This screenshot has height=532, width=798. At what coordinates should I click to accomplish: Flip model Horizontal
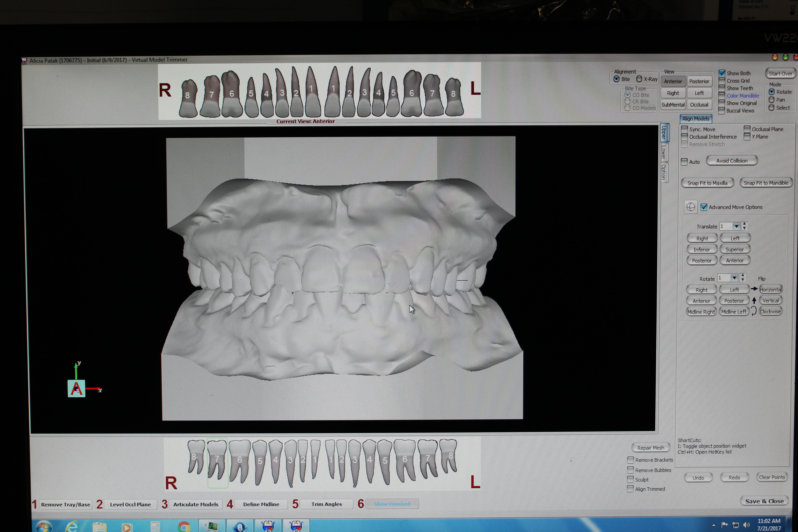pos(770,289)
